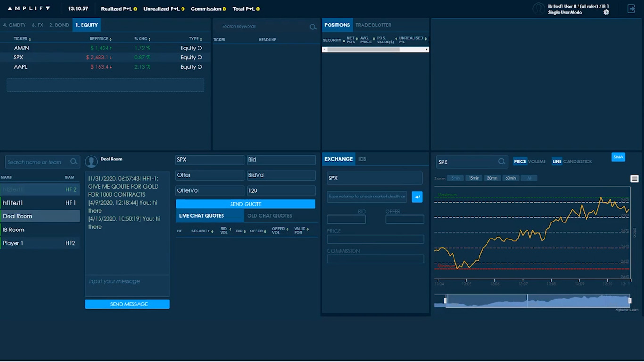Viewport: 644px width, 362px height.
Task: Click the 'Input your message' chat field
Action: pos(127,286)
